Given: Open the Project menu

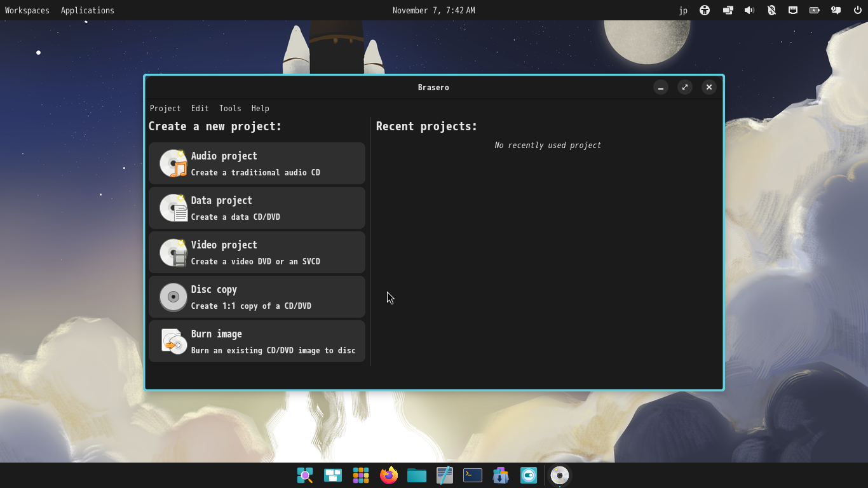Looking at the screenshot, I should click(165, 108).
